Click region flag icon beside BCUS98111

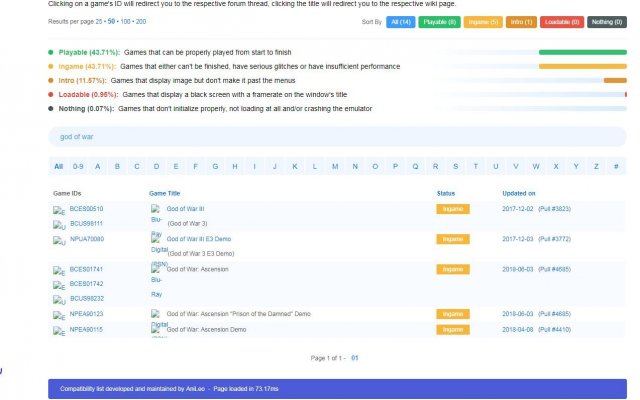[x=59, y=225]
